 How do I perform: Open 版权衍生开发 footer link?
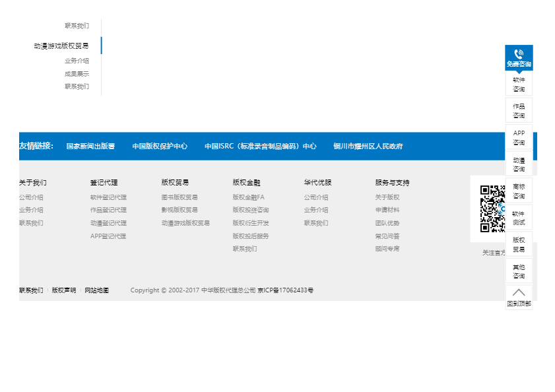(251, 223)
